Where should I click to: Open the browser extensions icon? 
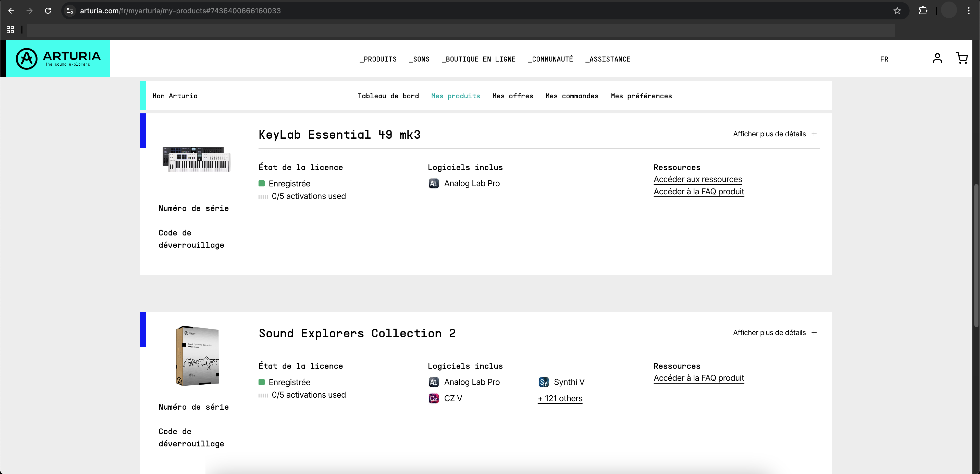pos(923,11)
